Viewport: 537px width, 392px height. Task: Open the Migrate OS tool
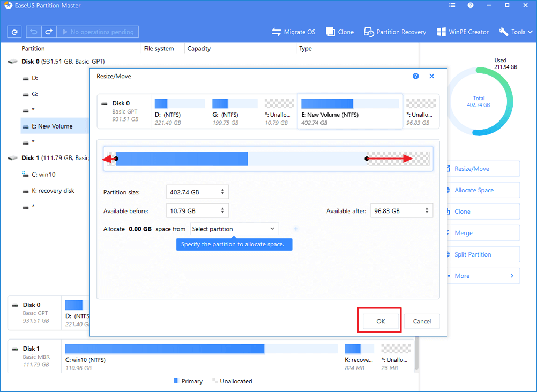[x=293, y=32]
